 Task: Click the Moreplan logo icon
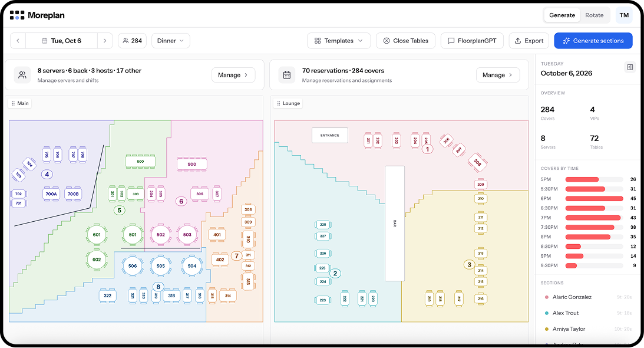[x=17, y=15]
